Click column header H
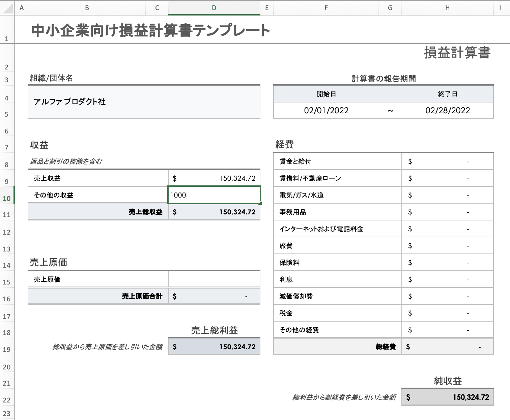510x420 pixels. tap(448, 8)
